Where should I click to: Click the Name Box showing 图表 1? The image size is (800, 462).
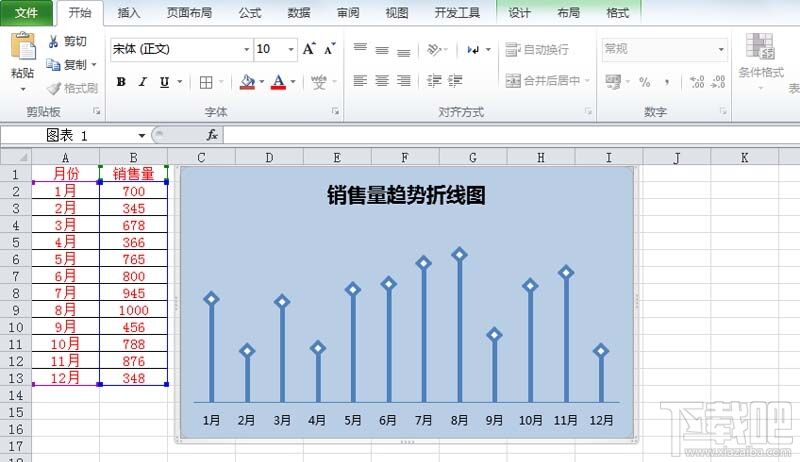tap(69, 135)
